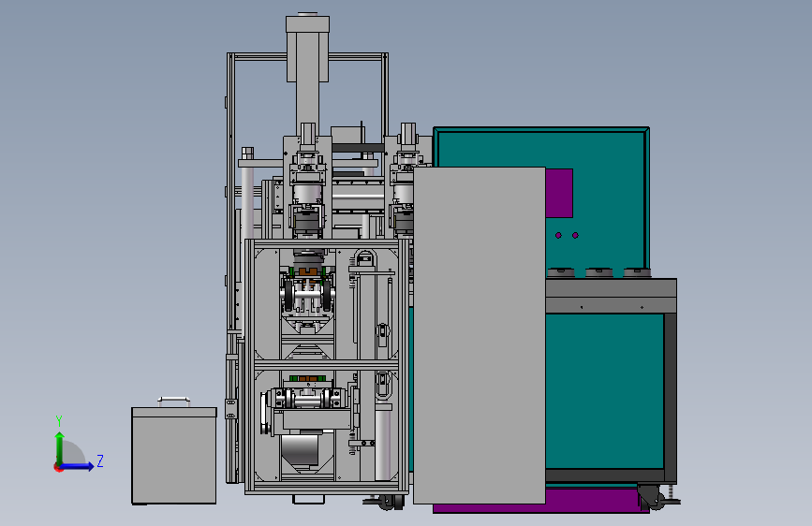The height and width of the screenshot is (526, 812).
Task: Select the lower teal panel under the table
Action: [604, 391]
